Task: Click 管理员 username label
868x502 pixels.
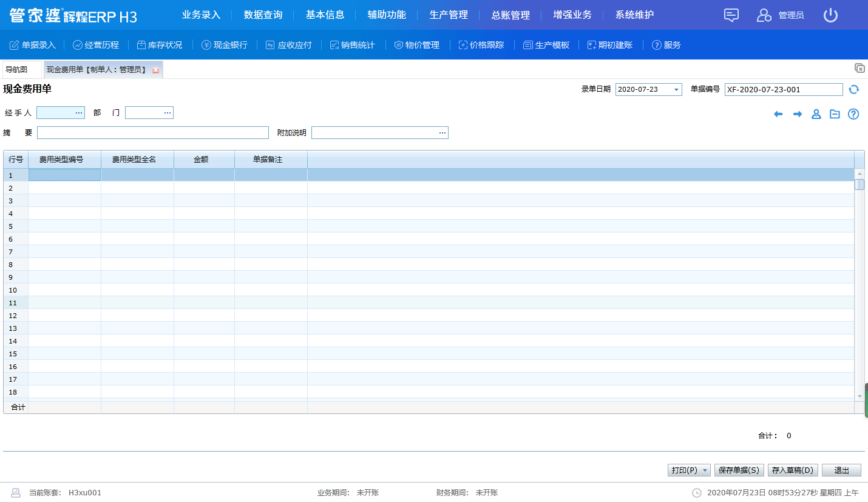Action: point(791,16)
